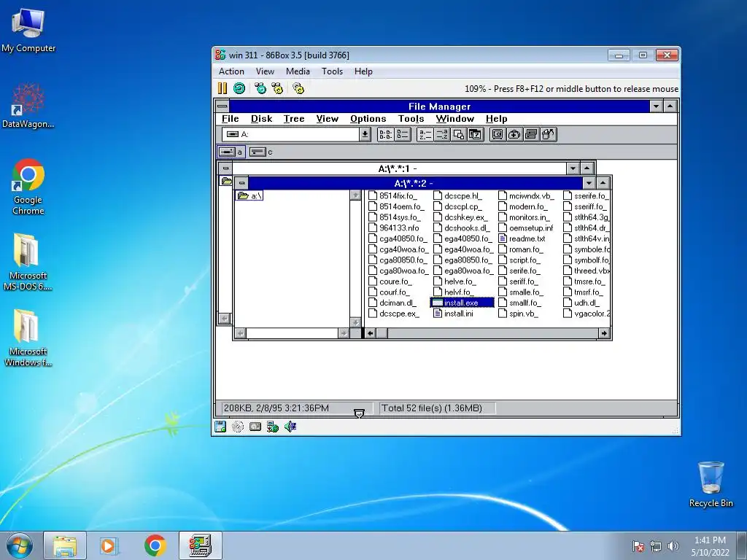Open File Manager's Help menu
Screen dimensions: 747x560
(496, 119)
